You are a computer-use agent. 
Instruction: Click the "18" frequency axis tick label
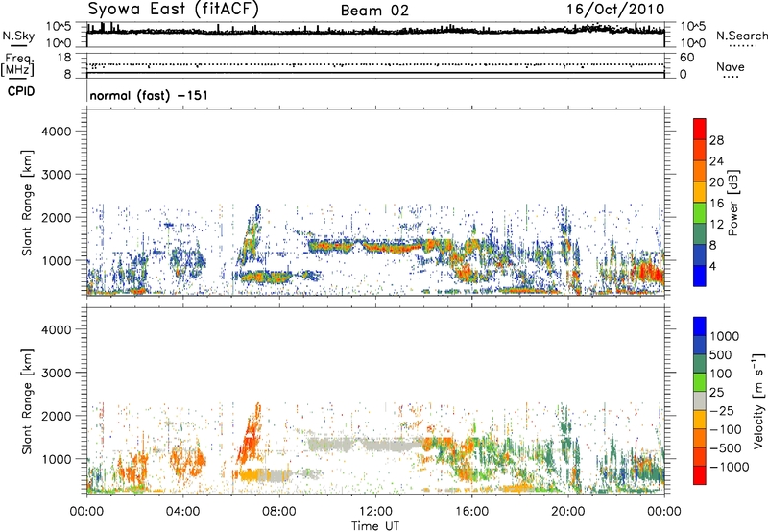[64, 58]
